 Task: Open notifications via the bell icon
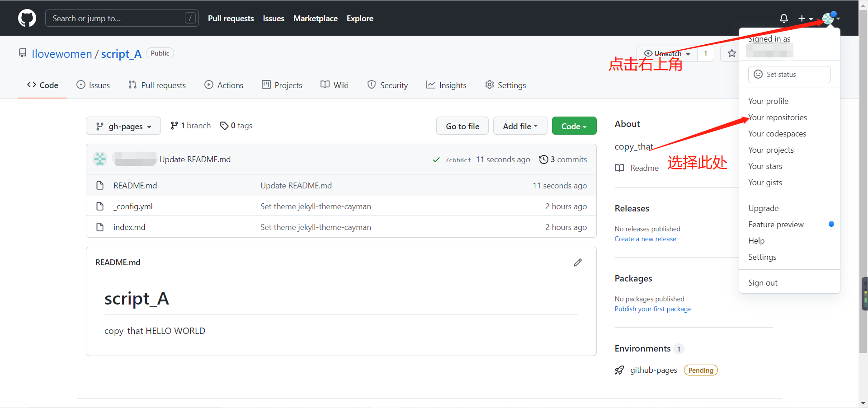(783, 18)
